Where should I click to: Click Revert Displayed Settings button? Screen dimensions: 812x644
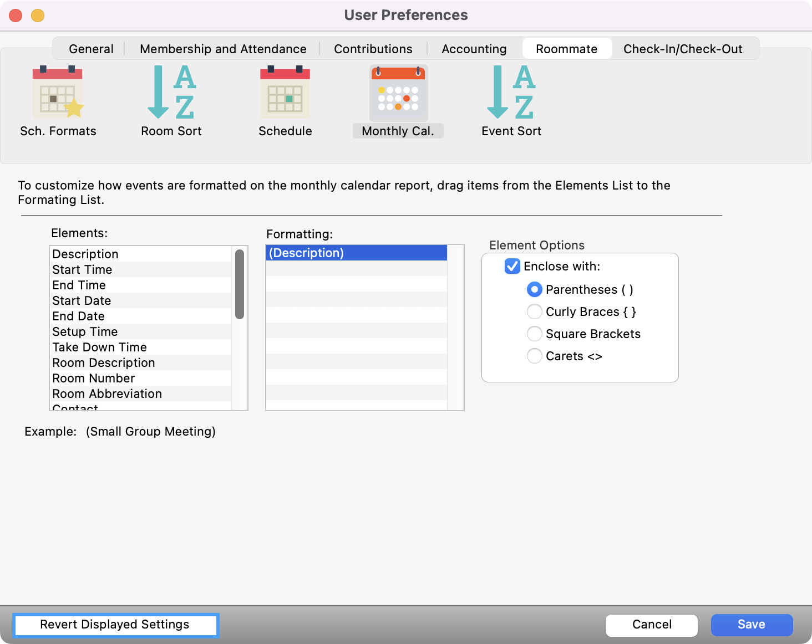(115, 625)
